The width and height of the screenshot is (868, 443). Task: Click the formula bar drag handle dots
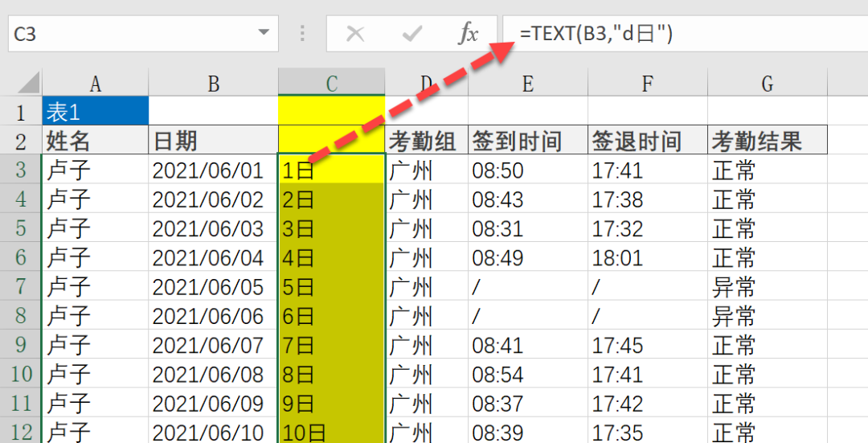(x=302, y=33)
